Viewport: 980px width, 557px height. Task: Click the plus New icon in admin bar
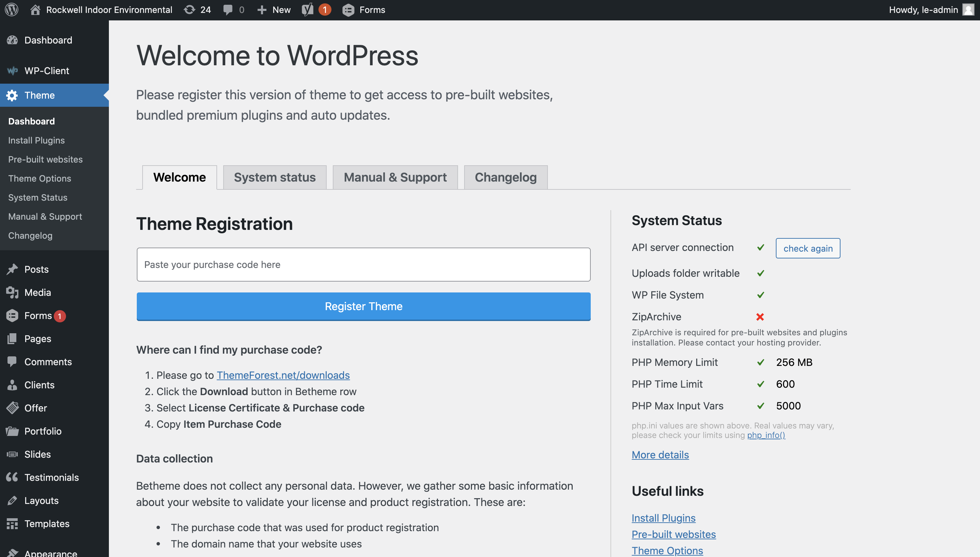262,10
